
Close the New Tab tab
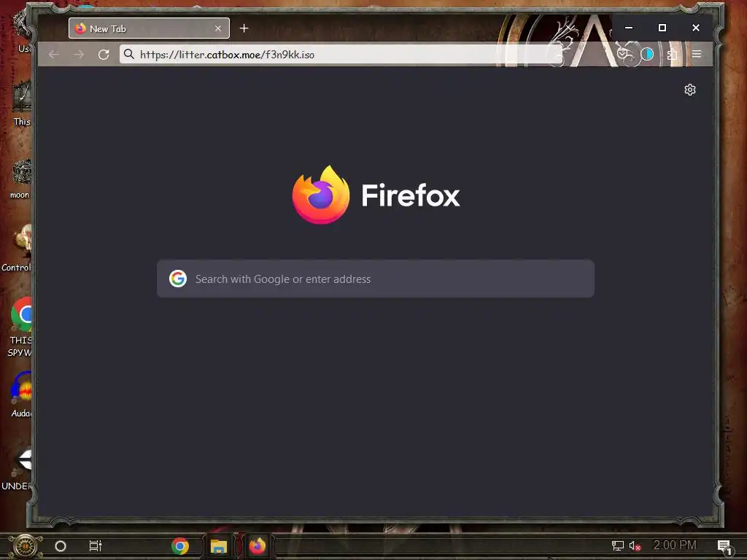pos(217,28)
